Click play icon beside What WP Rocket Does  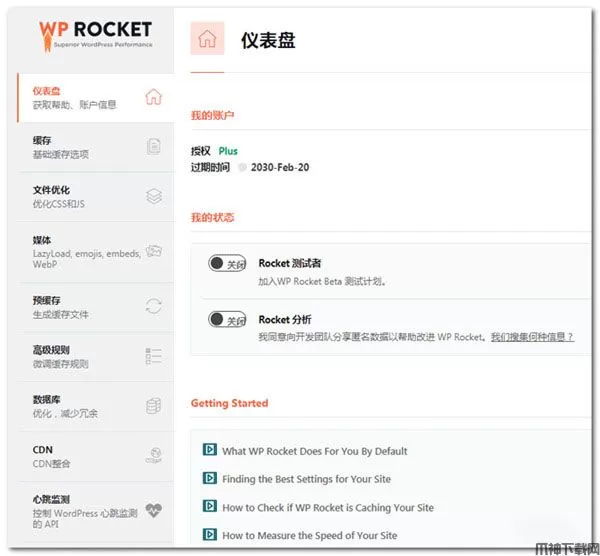pyautogui.click(x=210, y=449)
